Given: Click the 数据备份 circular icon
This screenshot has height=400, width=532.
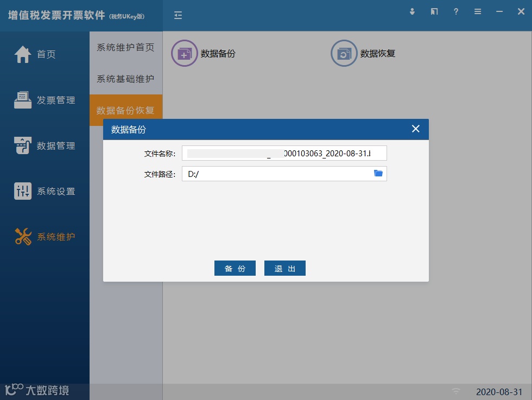Looking at the screenshot, I should tap(184, 53).
